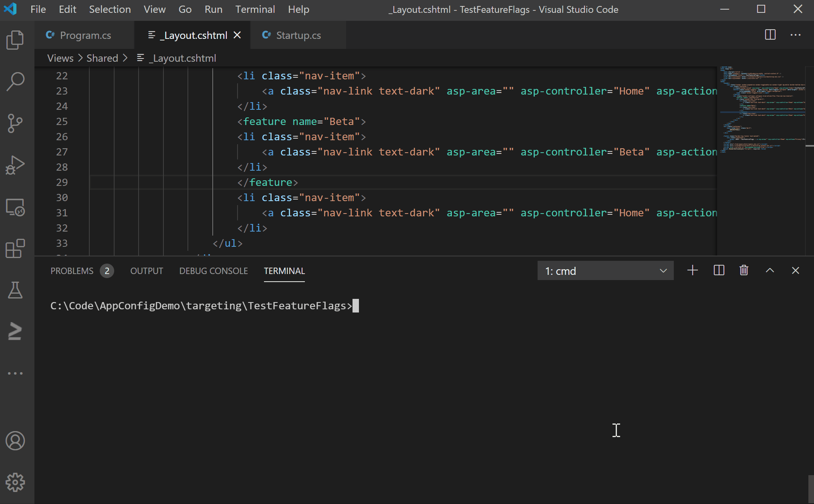
Task: Open the terminal selector '1: cmd' dropdown
Action: pyautogui.click(x=605, y=271)
